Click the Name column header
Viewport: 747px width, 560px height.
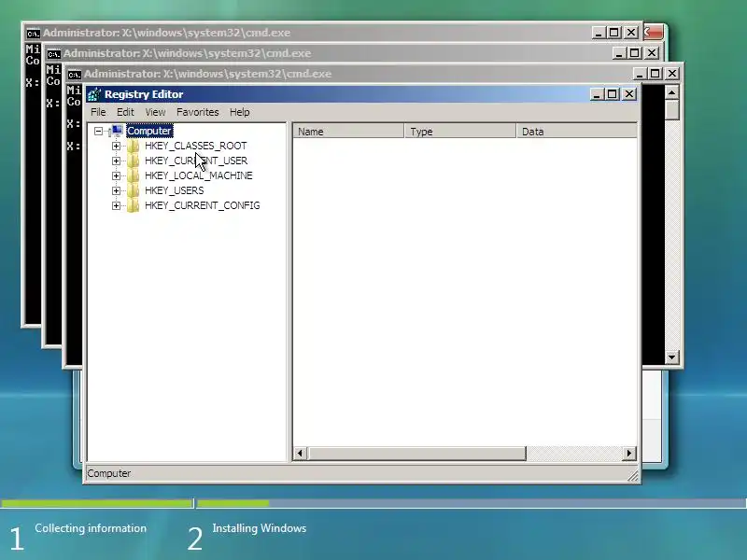coord(348,132)
